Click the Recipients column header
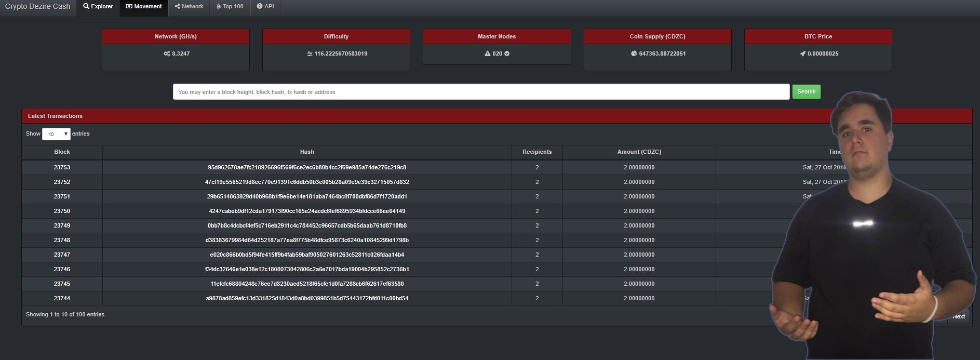 click(x=537, y=152)
